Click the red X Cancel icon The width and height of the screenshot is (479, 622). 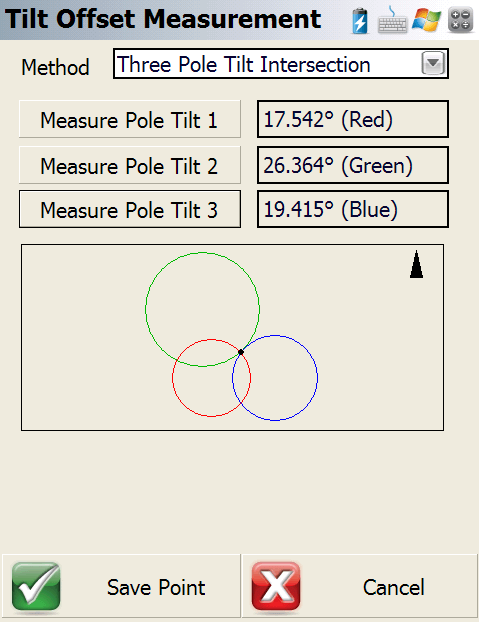(276, 586)
